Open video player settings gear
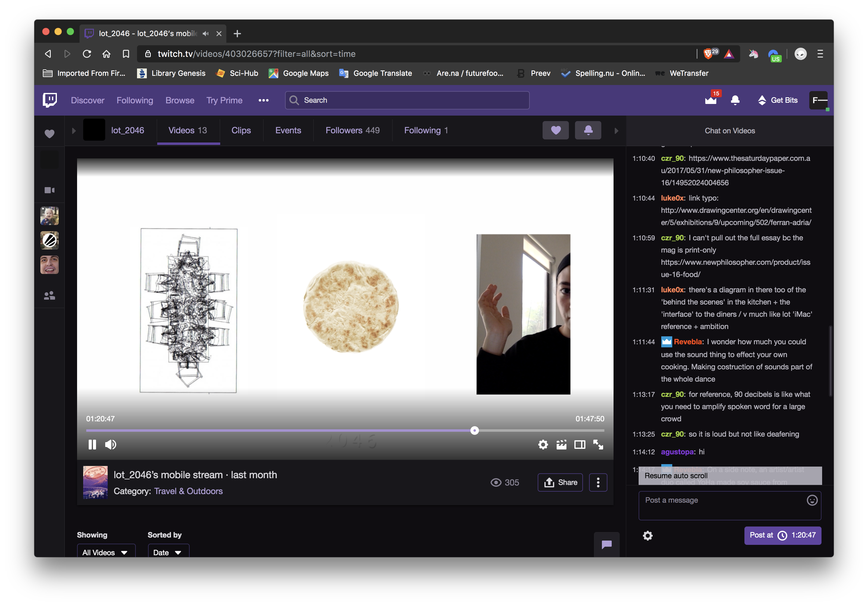Screen dimensions: 868x606 pos(543,445)
